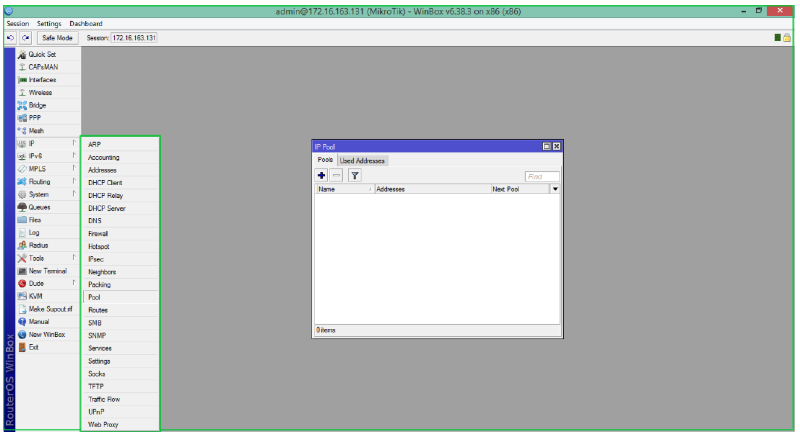Image resolution: width=800 pixels, height=437 pixels.
Task: Click the filter funnel icon in IP Pool
Action: tap(355, 176)
